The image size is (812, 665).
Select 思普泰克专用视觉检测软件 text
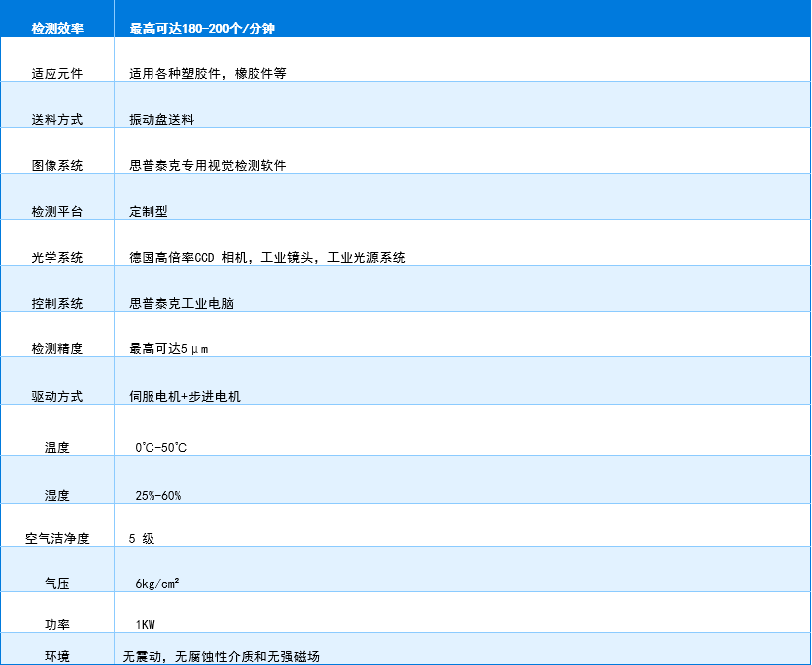point(208,166)
